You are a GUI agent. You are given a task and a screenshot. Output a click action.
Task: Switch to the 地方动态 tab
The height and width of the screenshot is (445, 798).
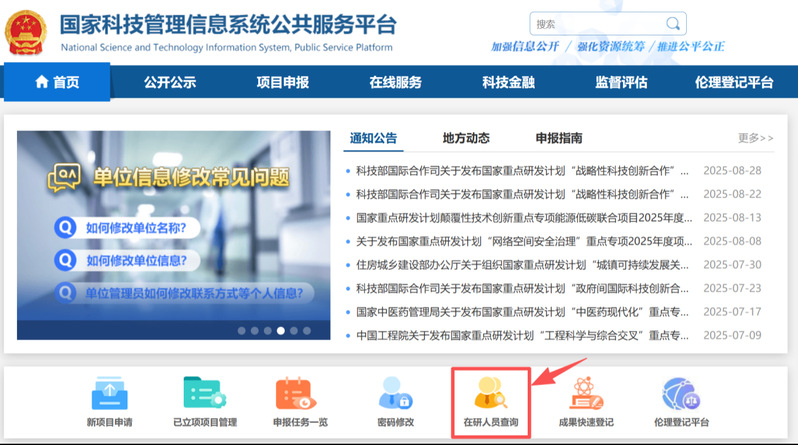(466, 138)
